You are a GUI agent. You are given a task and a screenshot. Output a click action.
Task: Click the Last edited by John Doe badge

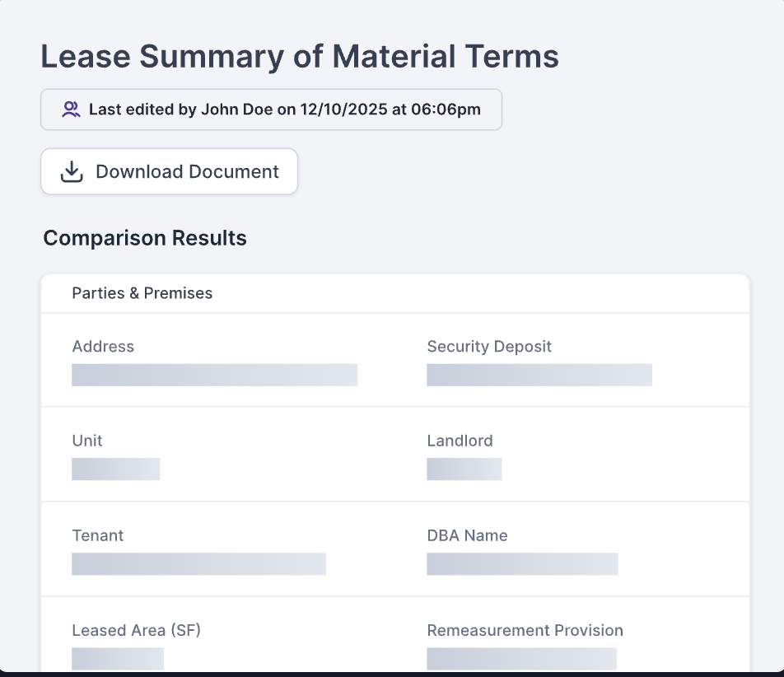tap(271, 110)
